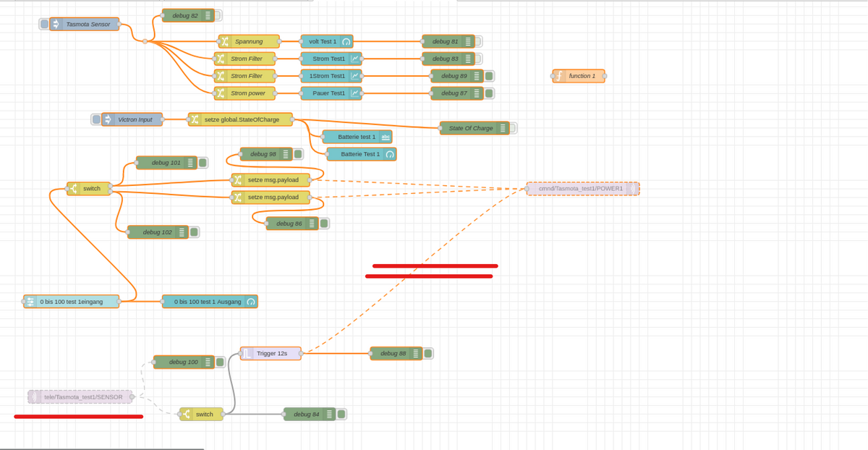The image size is (868, 450).
Task: Toggle the debug 100 output button
Action: pos(220,362)
